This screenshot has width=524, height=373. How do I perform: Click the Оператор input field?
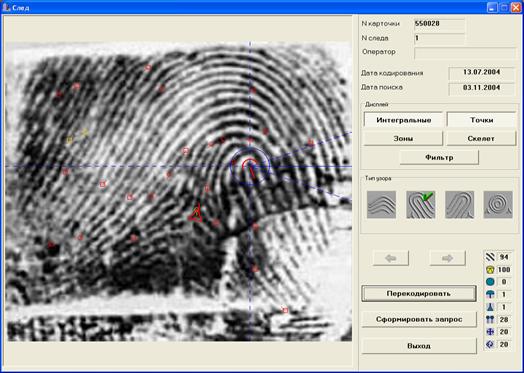pyautogui.click(x=465, y=53)
